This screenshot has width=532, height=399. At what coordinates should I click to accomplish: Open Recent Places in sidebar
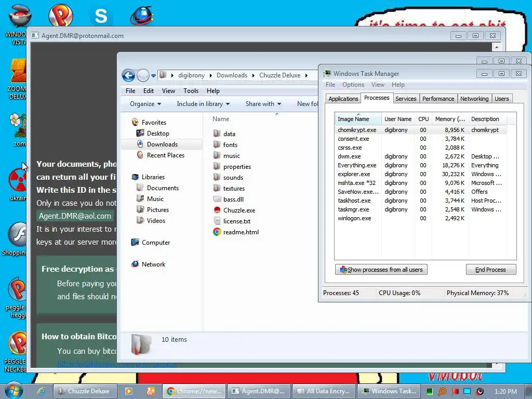(x=165, y=155)
